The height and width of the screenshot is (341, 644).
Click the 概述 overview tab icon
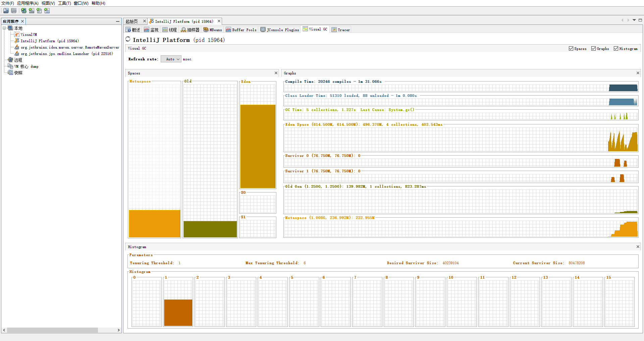coord(128,30)
